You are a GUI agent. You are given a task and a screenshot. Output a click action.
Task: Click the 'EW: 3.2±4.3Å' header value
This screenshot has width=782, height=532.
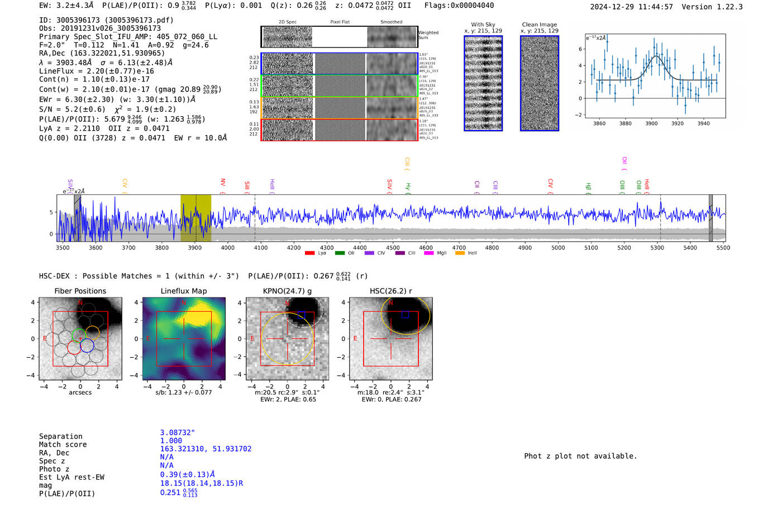tap(66, 6)
